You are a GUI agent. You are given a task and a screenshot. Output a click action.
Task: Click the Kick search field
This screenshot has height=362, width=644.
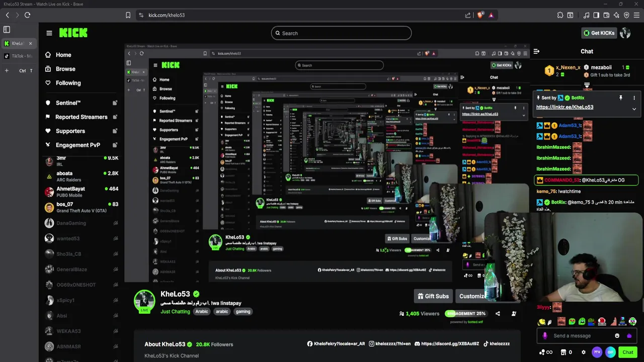341,33
